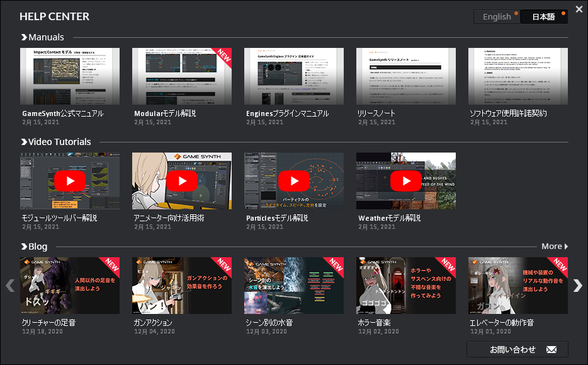
Task: Click アニメーター向け活用術 title text
Action: [169, 218]
